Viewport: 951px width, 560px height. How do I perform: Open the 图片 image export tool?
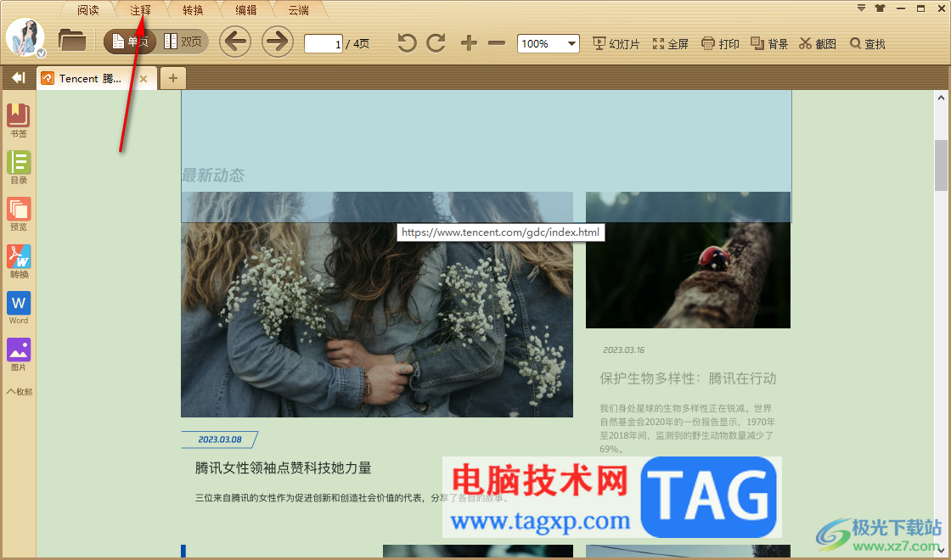(18, 355)
